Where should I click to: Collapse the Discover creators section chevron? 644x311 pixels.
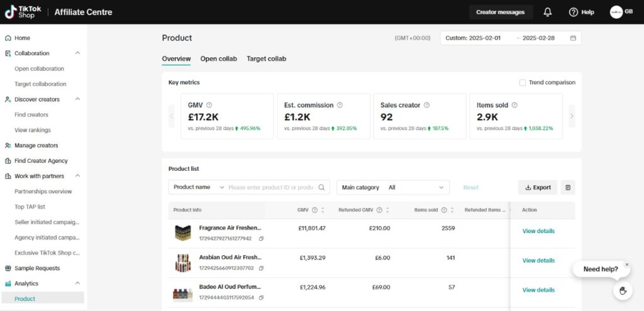77,99
